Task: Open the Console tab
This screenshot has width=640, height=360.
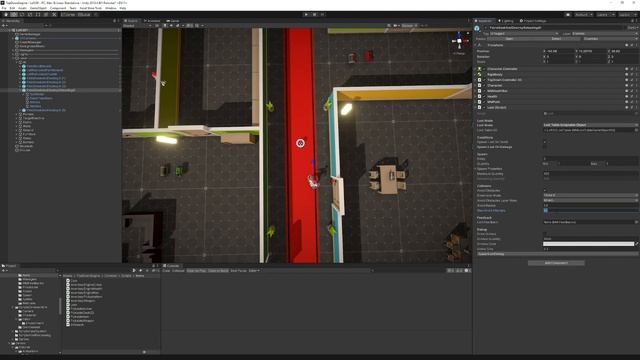Action: pyautogui.click(x=171, y=266)
